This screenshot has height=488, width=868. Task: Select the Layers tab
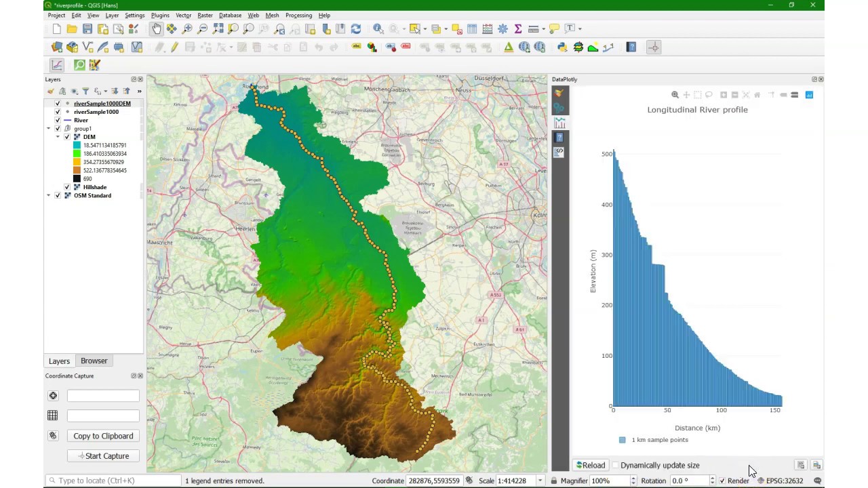(59, 361)
